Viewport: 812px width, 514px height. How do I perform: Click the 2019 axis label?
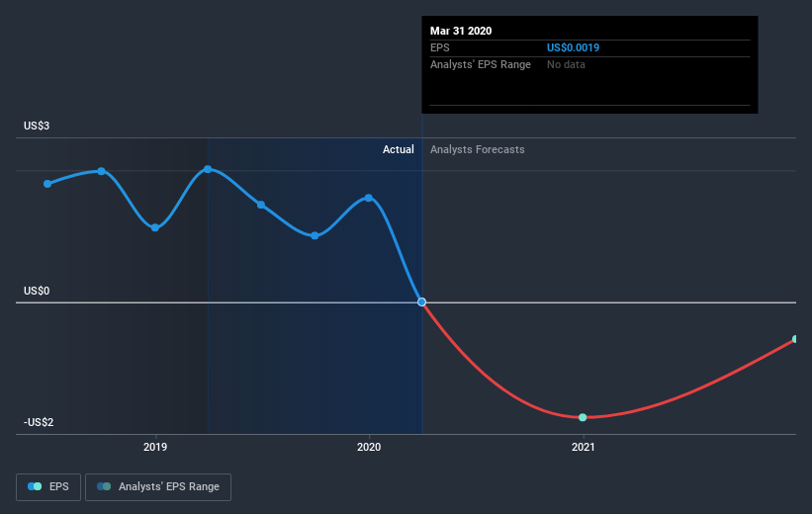155,447
